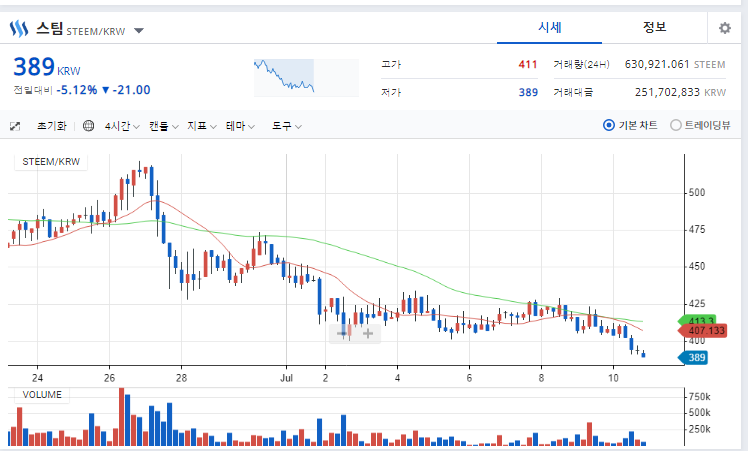Click the red 407.133 moving average tag
The height and width of the screenshot is (451, 748).
click(x=702, y=331)
